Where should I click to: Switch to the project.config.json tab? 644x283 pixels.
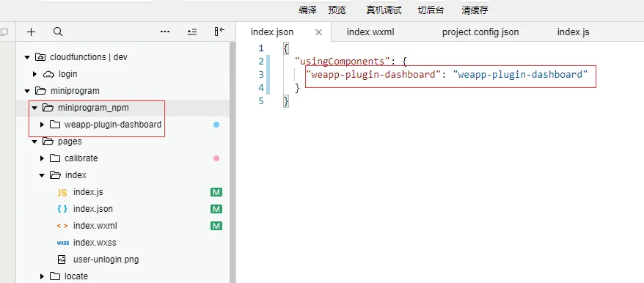click(x=480, y=32)
